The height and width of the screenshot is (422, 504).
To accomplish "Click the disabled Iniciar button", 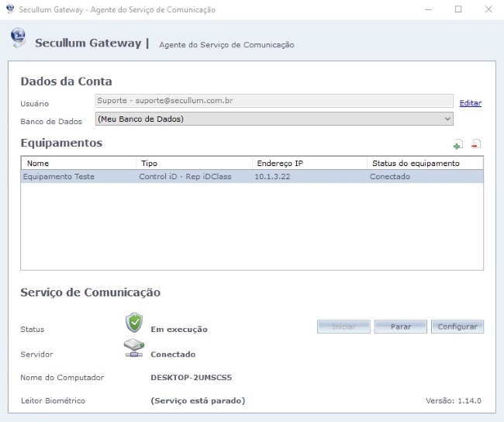I will point(343,327).
